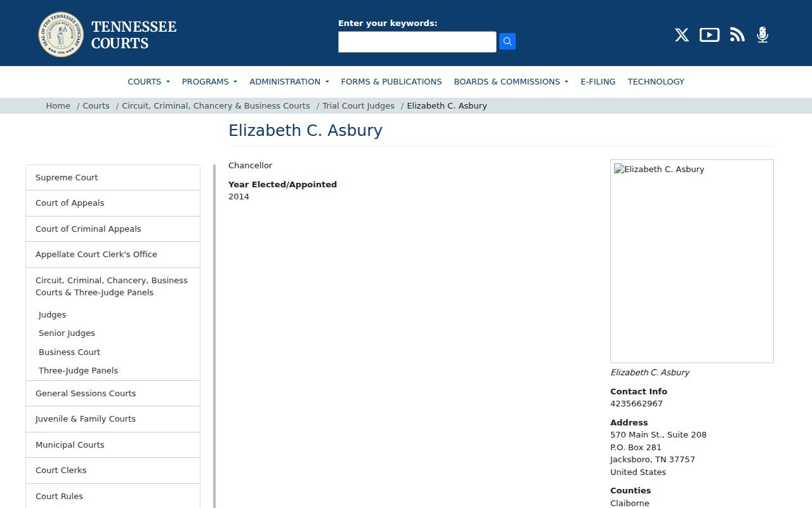Image resolution: width=812 pixels, height=508 pixels.
Task: Select Supreme Court in sidebar
Action: tap(113, 178)
